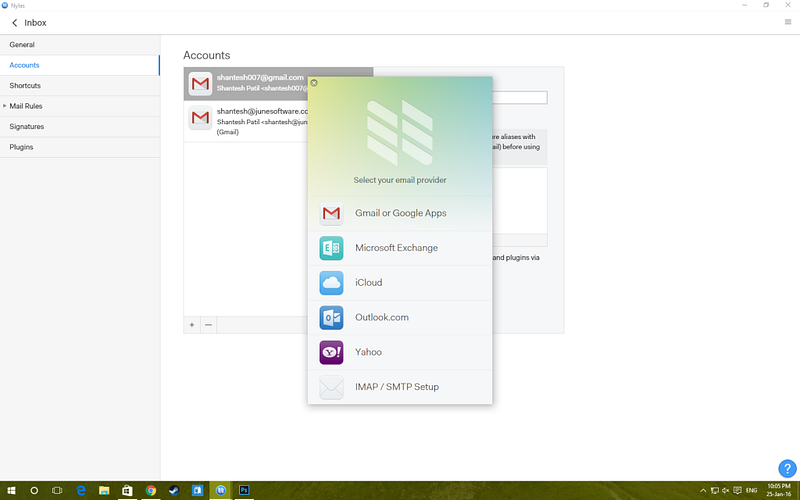Click the IMAP / SMTP envelope icon
Image resolution: width=800 pixels, height=500 pixels.
tap(331, 387)
